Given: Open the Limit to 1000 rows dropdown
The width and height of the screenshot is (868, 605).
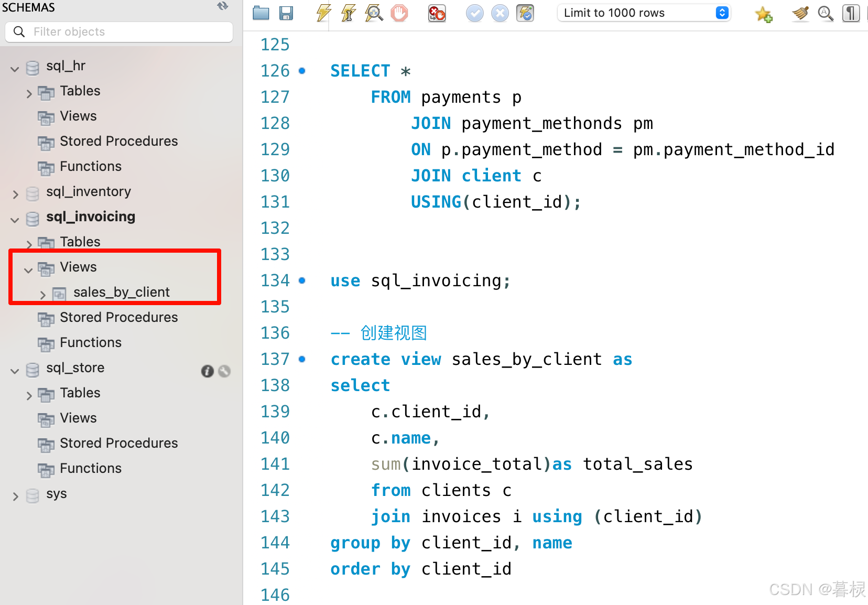Looking at the screenshot, I should tap(644, 13).
